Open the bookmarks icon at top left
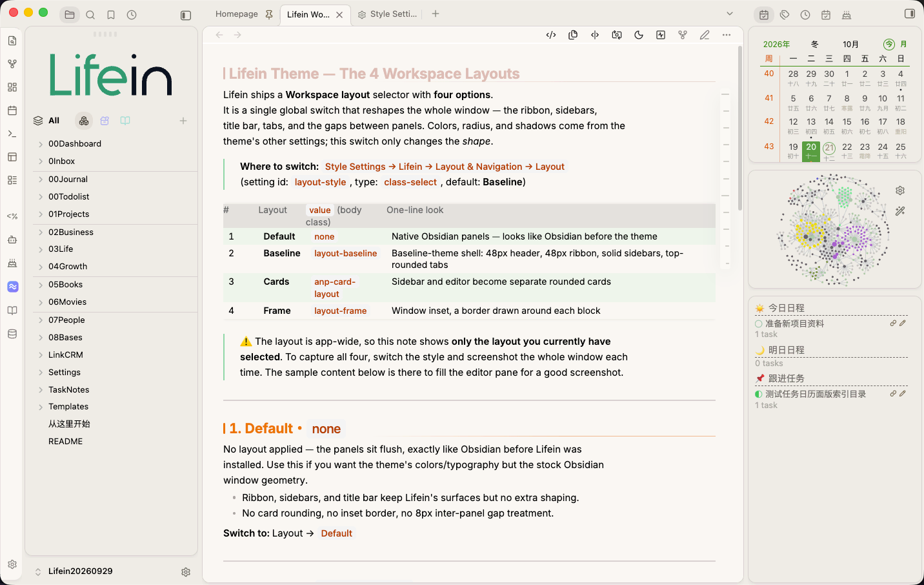This screenshot has width=924, height=585. 111,14
